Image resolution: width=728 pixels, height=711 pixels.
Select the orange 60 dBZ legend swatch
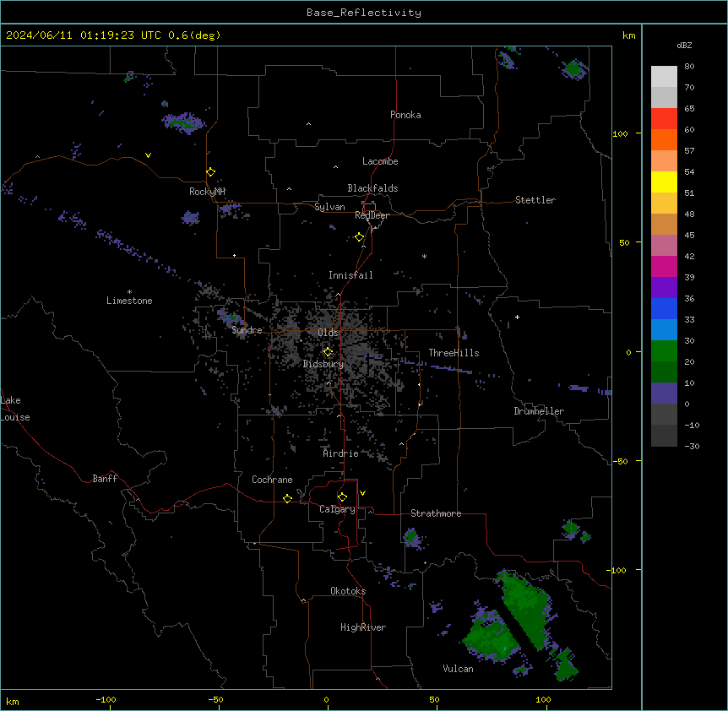tap(664, 139)
